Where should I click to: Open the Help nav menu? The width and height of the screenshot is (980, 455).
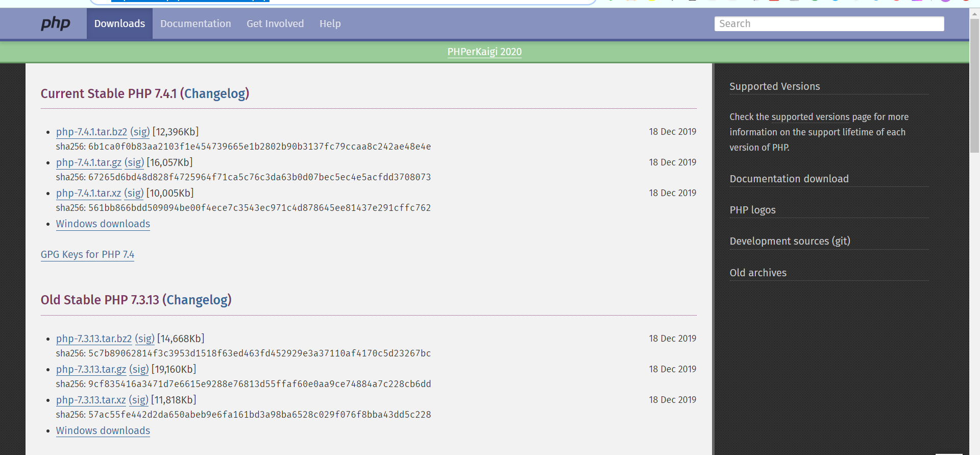(x=330, y=23)
